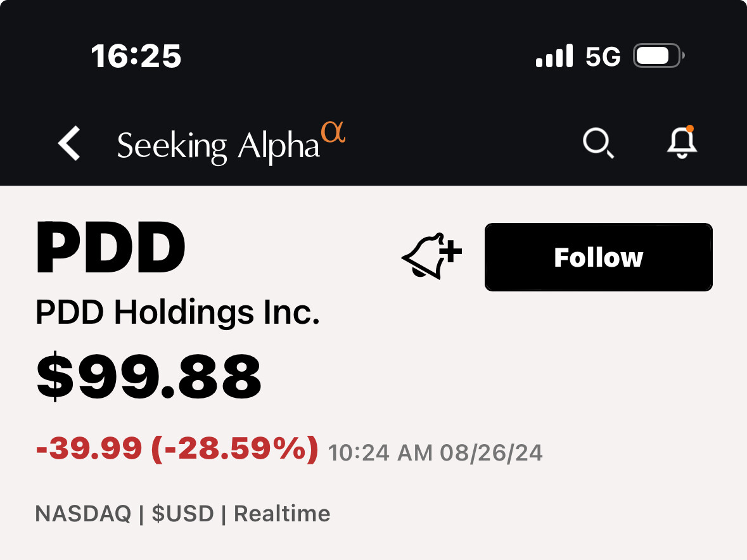Click the (-28.59%) percentage change

pos(234,449)
